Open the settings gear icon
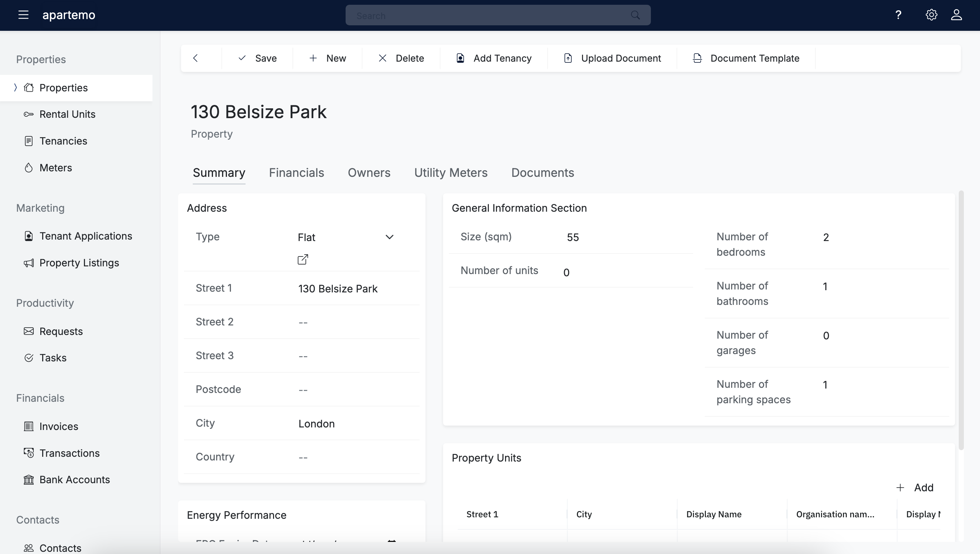The image size is (980, 554). pos(931,15)
